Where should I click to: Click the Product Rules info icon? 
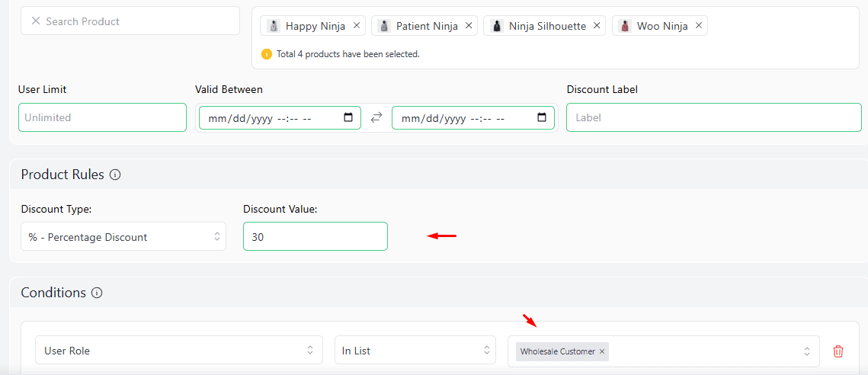point(115,175)
